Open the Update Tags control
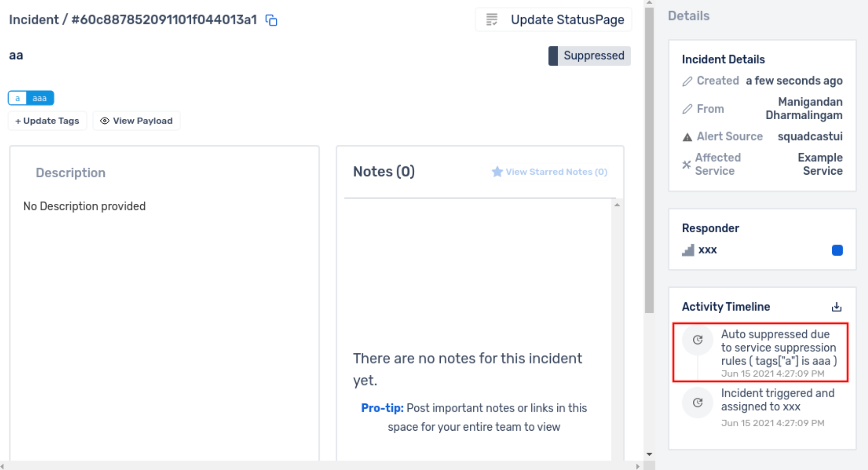Image resolution: width=868 pixels, height=470 pixels. click(x=47, y=121)
